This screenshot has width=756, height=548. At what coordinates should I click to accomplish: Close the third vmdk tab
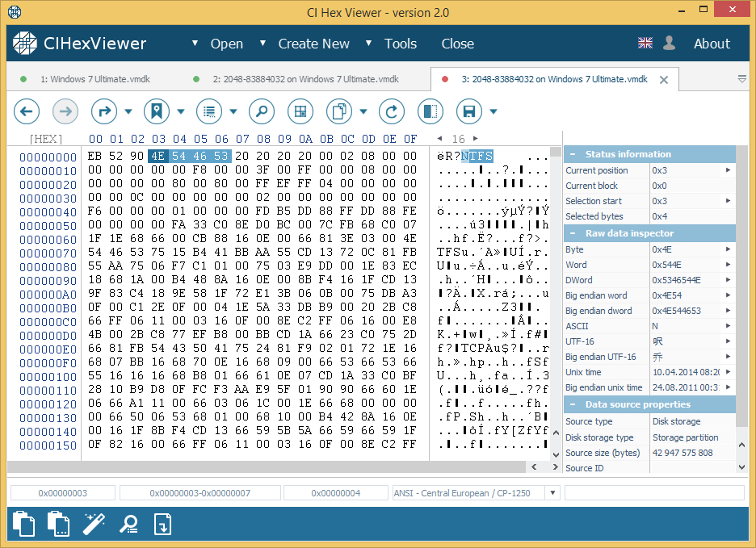tap(664, 80)
